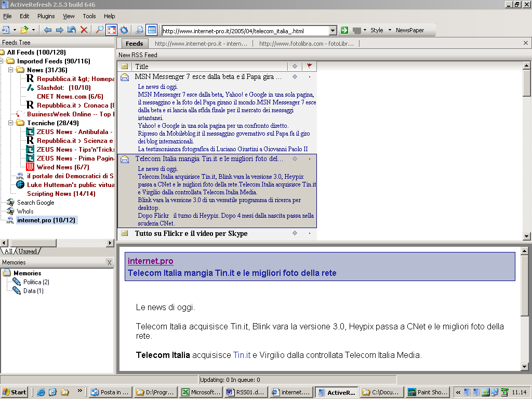Click the feeds tree toolbar icon
This screenshot has width=532, height=399.
[139, 30]
